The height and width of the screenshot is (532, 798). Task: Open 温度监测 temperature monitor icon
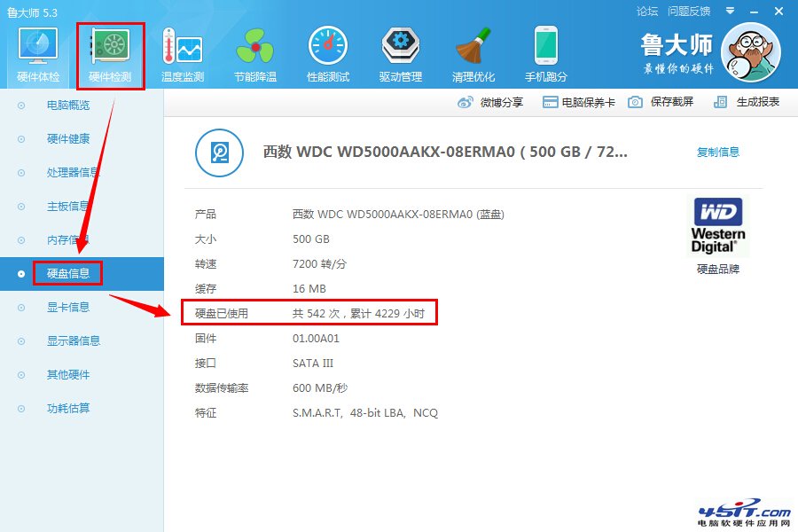coord(182,45)
